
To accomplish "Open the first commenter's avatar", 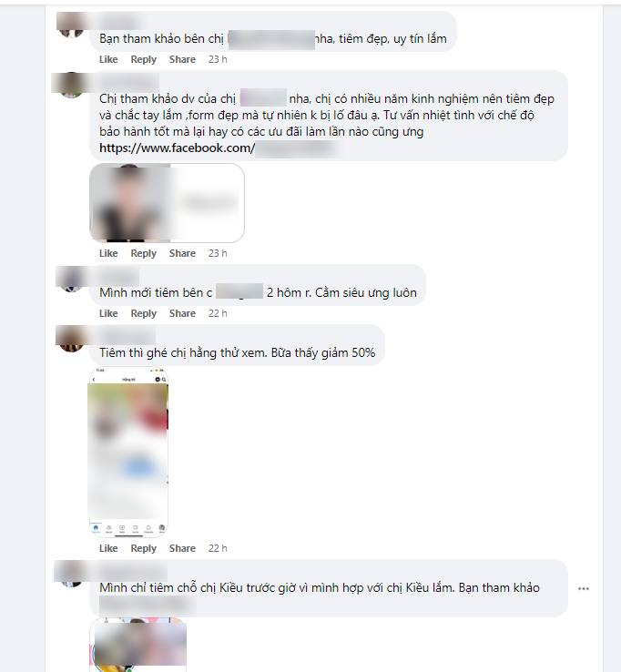I will (71, 25).
